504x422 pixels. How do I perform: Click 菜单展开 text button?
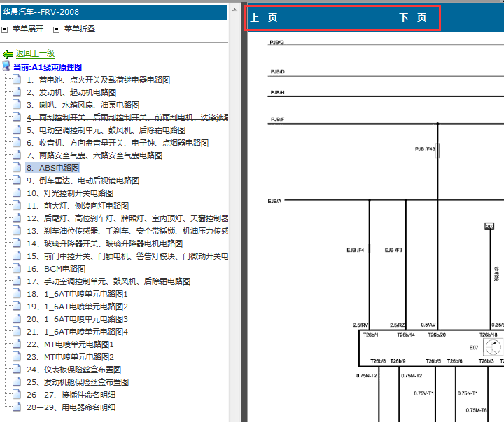pos(28,29)
